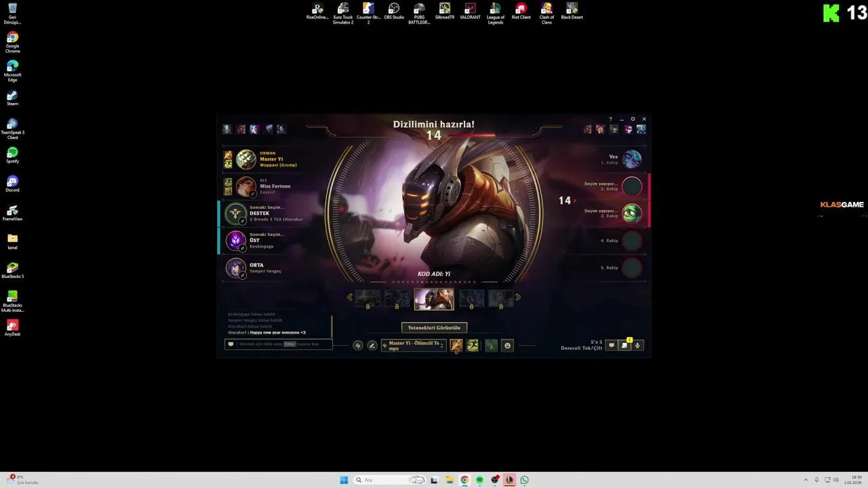Open the taskbar clock and date
Screen dimensions: 868x488
853,480
